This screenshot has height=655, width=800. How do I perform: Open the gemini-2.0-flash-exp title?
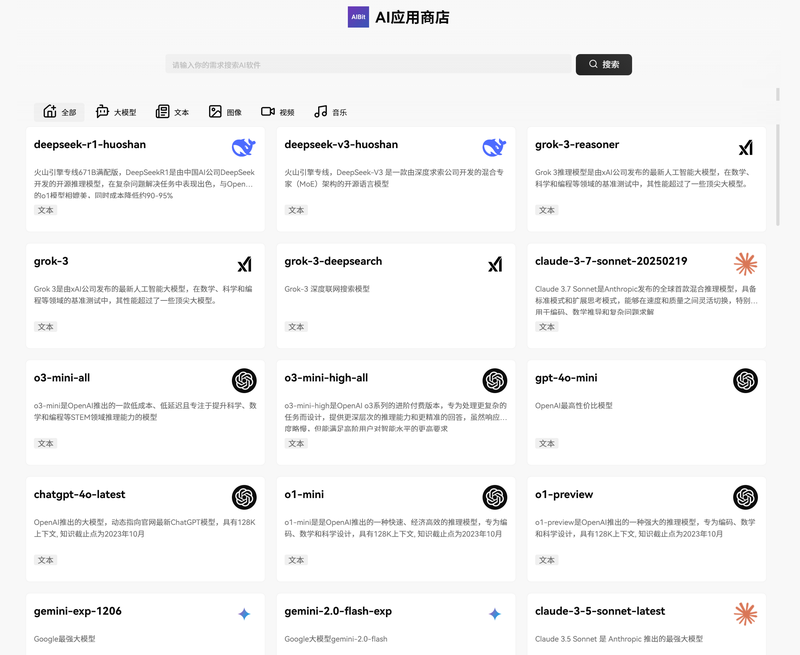click(338, 611)
